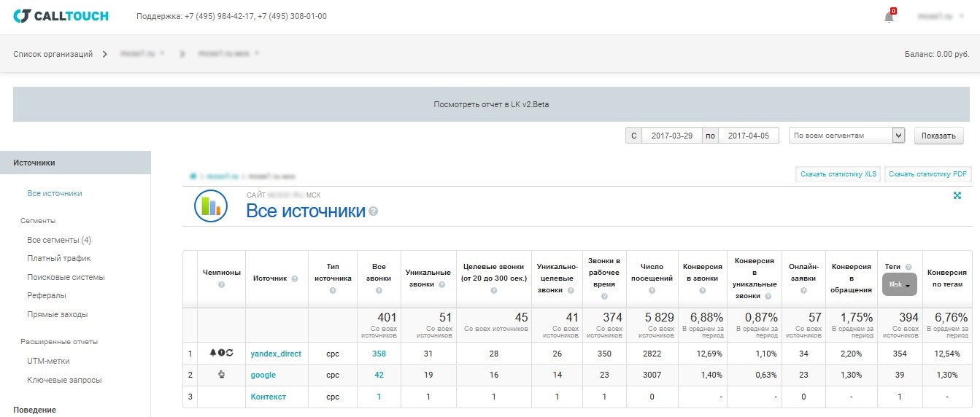Click Скачать статистику XLS button
Image resolution: width=980 pixels, height=417 pixels.
838,174
